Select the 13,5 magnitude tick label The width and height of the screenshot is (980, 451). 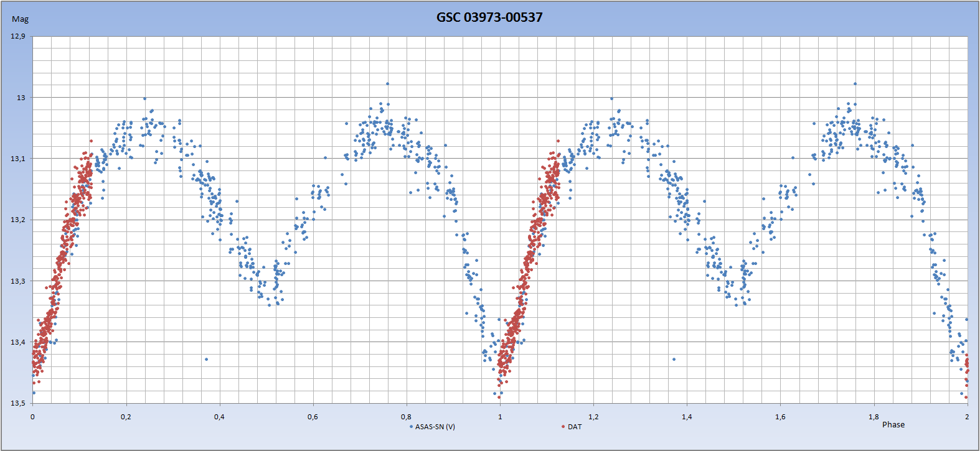18,403
